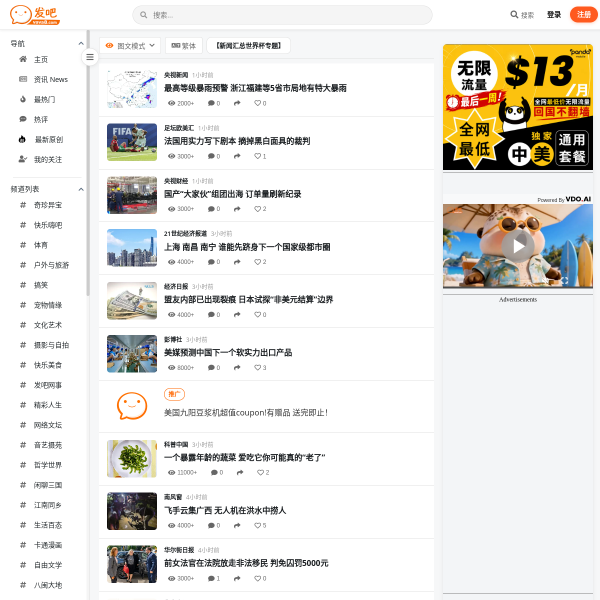Click view-count eye icon on 上海 南昌 article
This screenshot has height=600, width=600.
171,262
